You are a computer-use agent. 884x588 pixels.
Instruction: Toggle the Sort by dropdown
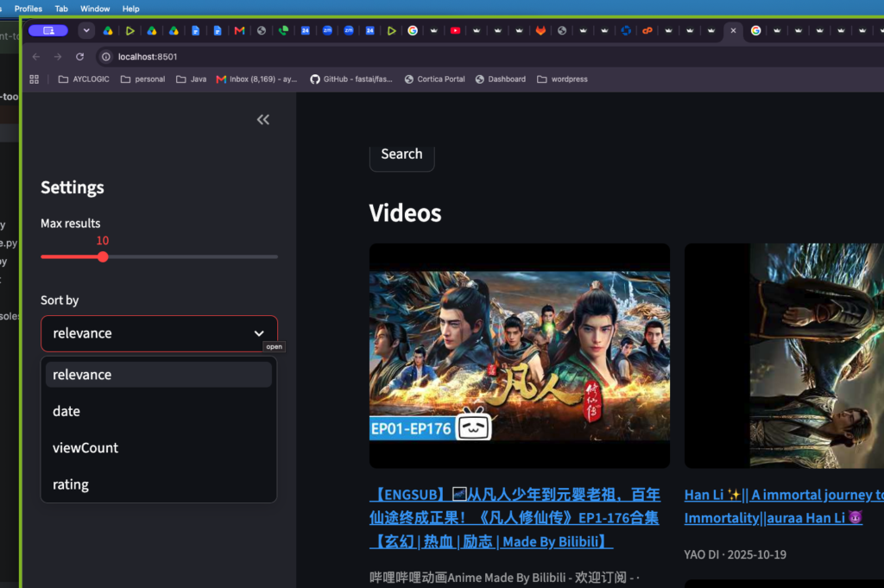click(x=159, y=334)
